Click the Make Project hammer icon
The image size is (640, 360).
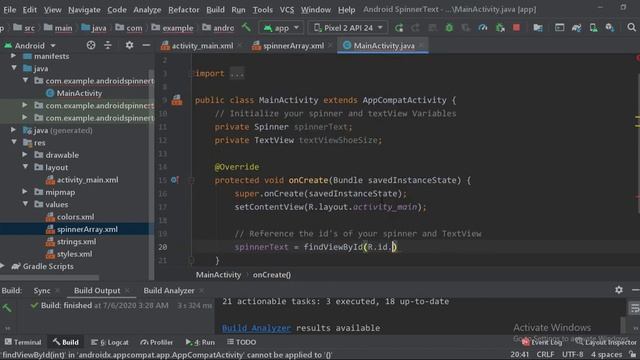click(246, 27)
